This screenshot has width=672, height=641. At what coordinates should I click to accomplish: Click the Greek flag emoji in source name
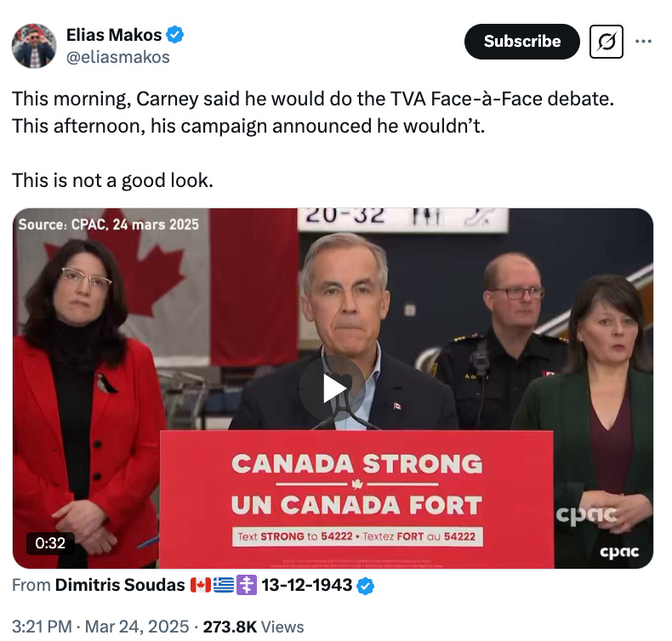coord(223,585)
